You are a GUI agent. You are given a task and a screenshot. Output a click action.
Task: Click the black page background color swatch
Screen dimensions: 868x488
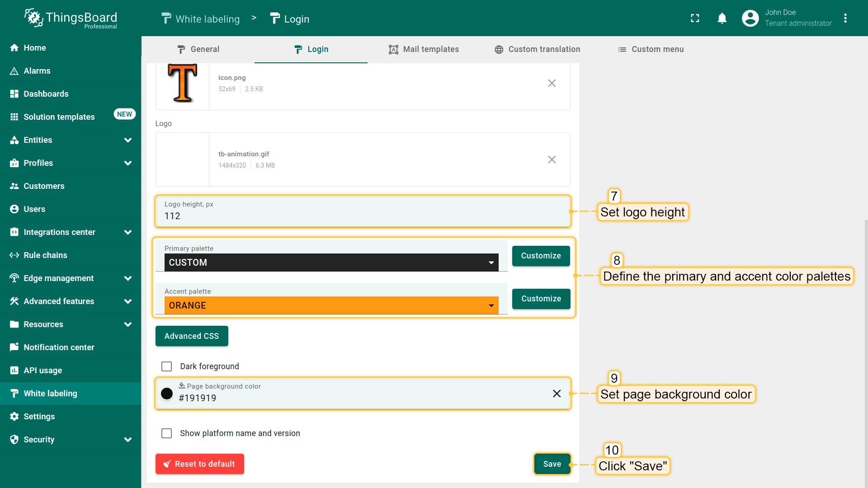click(x=167, y=394)
